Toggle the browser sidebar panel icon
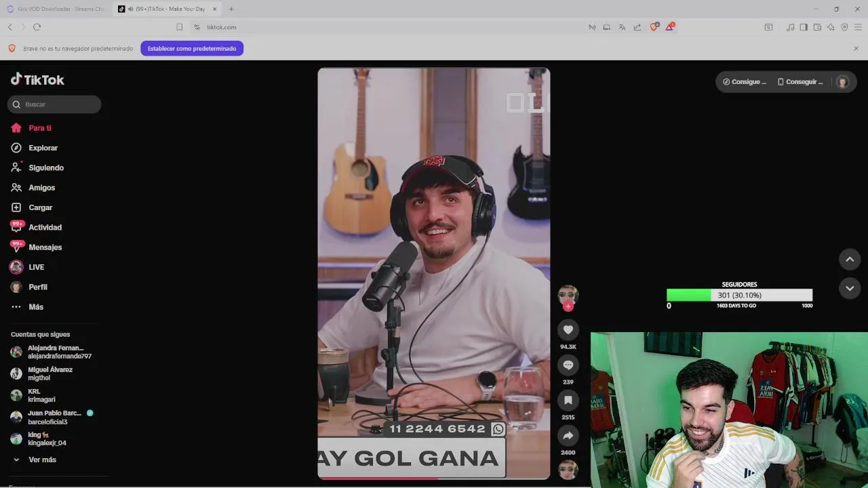 click(x=804, y=27)
